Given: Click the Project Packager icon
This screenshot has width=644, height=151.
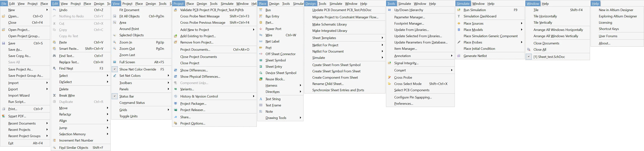Looking at the screenshot, I should click(x=176, y=103).
